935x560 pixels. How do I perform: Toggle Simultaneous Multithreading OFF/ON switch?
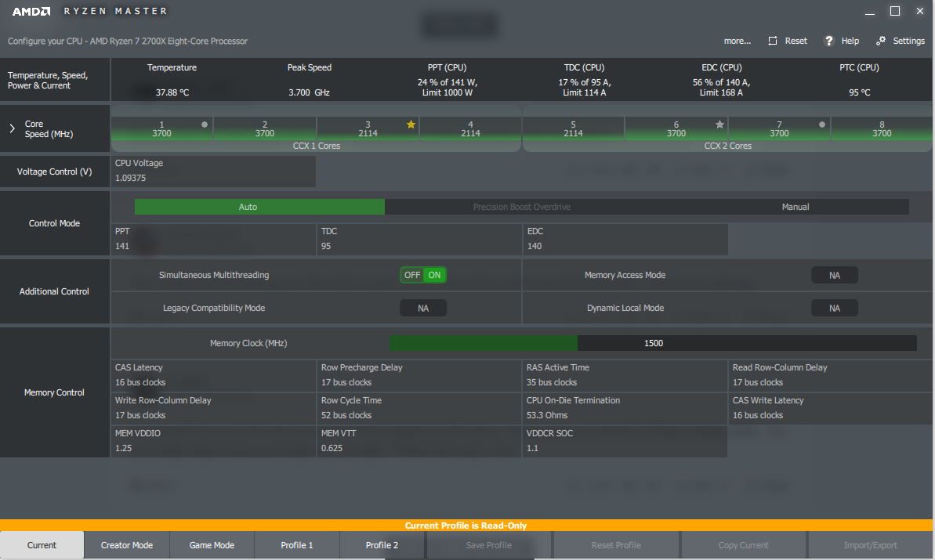[x=422, y=275]
